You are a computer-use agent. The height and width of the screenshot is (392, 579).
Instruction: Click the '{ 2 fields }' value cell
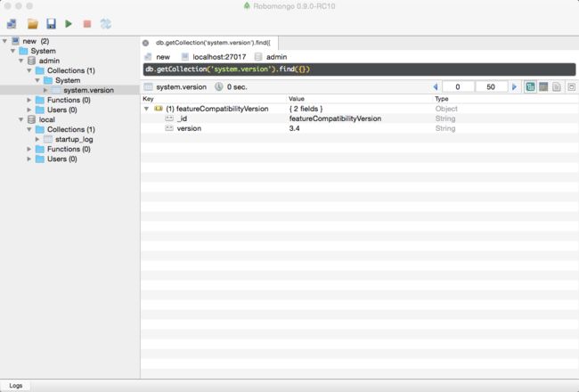[306, 109]
